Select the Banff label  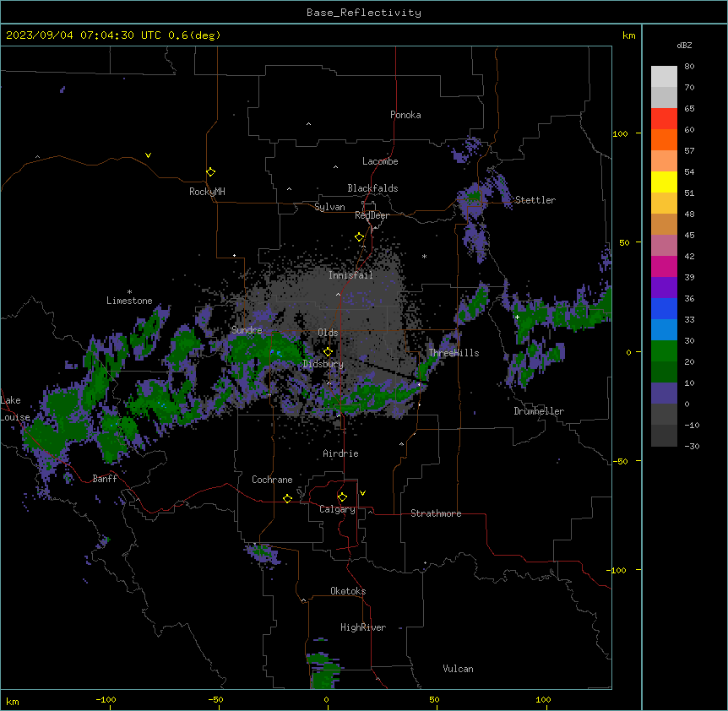[x=105, y=479]
